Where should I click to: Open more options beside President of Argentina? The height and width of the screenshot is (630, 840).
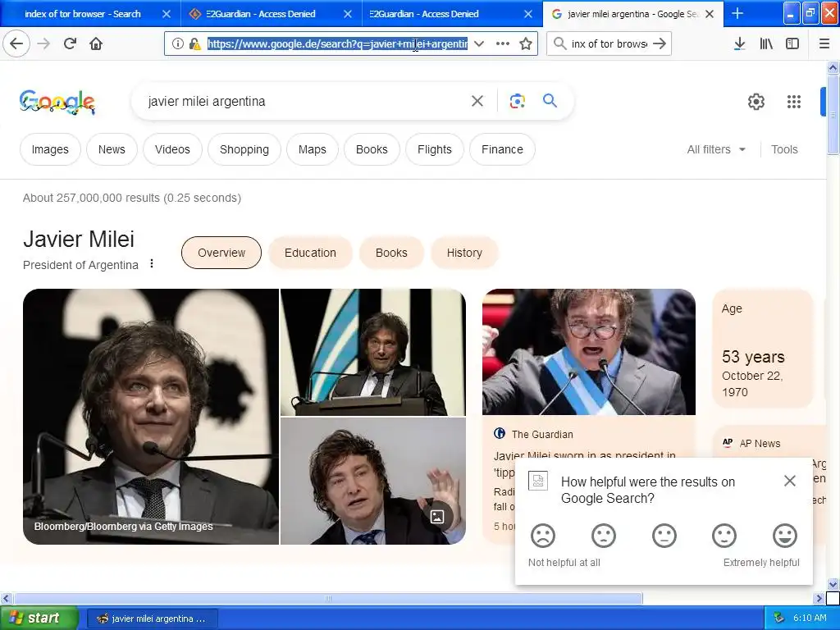[x=152, y=263]
